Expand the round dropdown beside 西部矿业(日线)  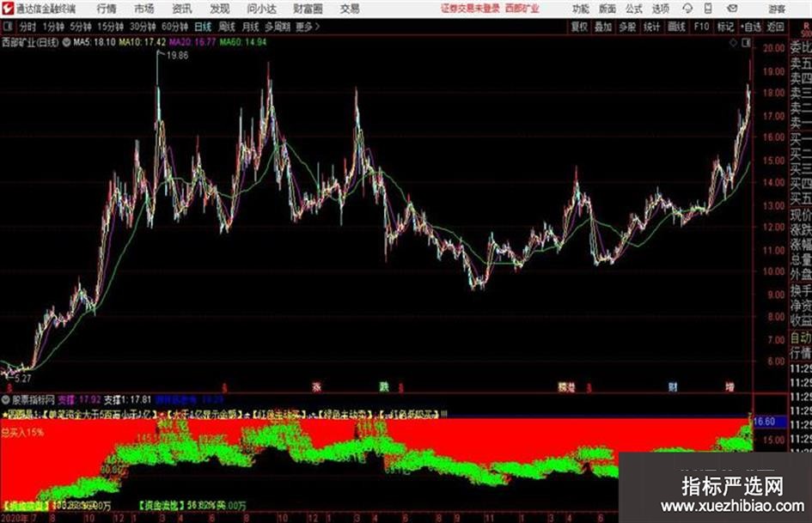[x=66, y=42]
